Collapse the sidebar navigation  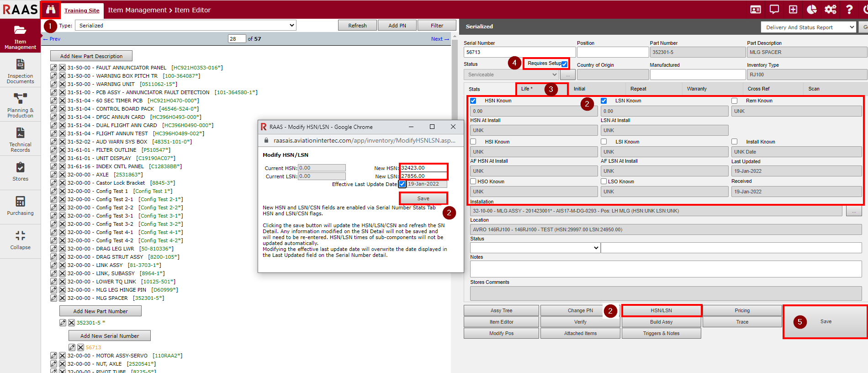pos(20,240)
